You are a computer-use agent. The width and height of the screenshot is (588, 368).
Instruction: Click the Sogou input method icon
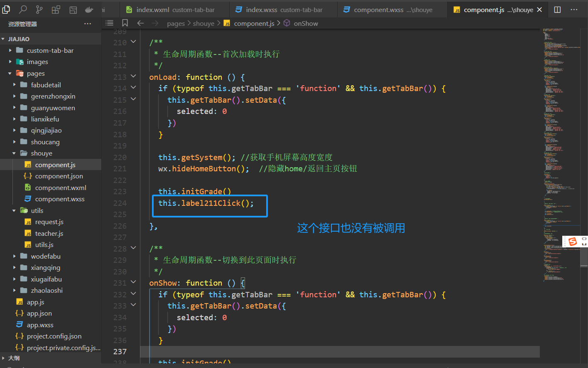click(573, 242)
